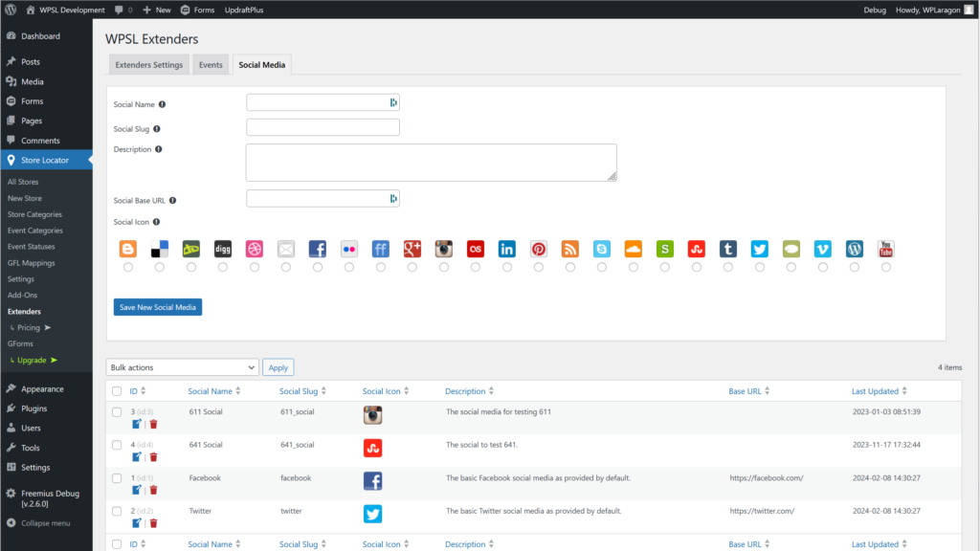The height and width of the screenshot is (551, 980).
Task: Click the trash icon for Facebook row
Action: (x=153, y=490)
